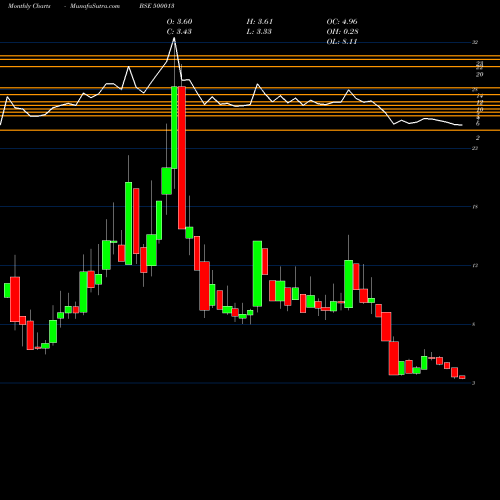Click the price axis label 32
Image resolution: width=500 pixels, height=500 pixels.
(x=475, y=42)
